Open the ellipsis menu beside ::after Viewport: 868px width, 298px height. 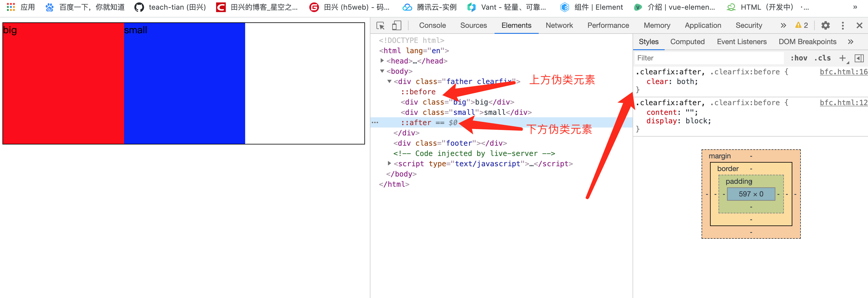coord(375,123)
